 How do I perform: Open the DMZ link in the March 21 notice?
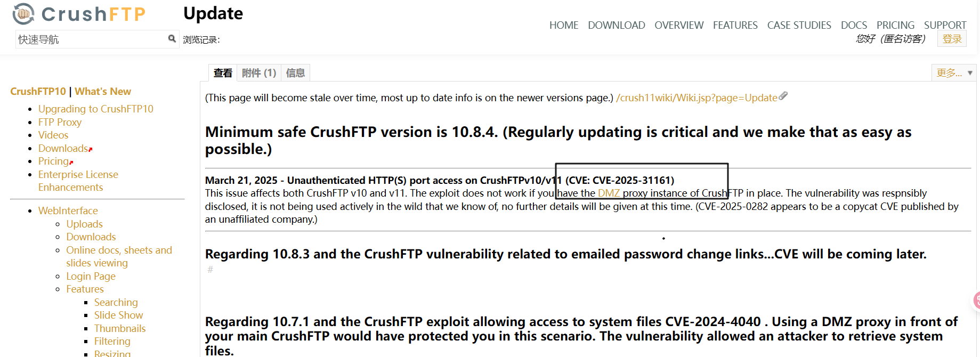pos(609,193)
